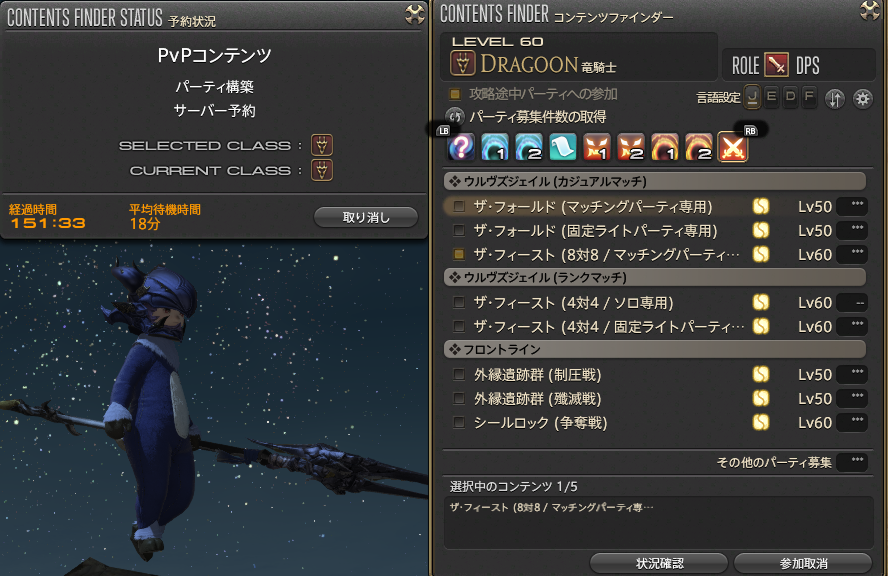The height and width of the screenshot is (576, 888).
Task: Check ザ・フォールド (マッチングパーティ専用) checkbox
Action: [x=459, y=207]
